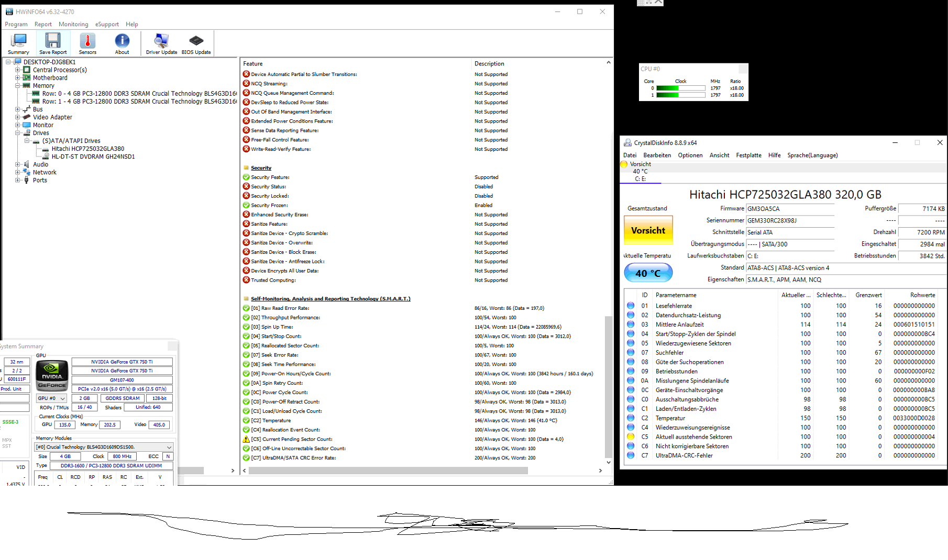
Task: Open the GPU #0 selector dropdown
Action: pyautogui.click(x=51, y=398)
